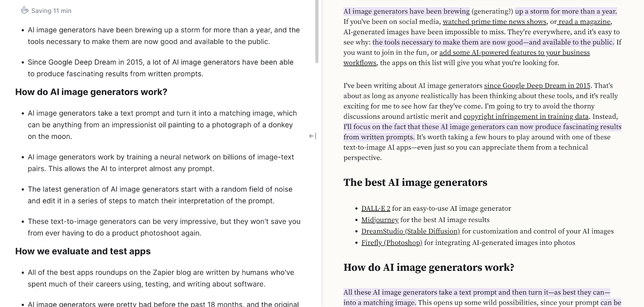Click summary heading "How we evaluate and test apps"
644x307 pixels.
83,251
